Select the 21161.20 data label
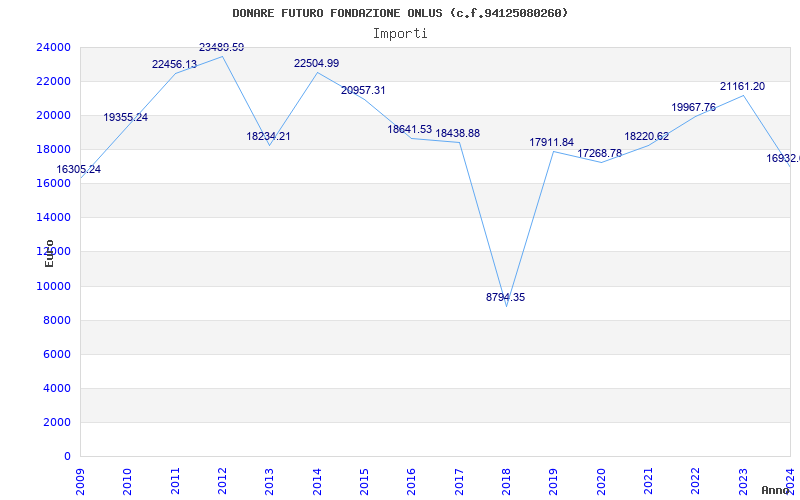Screen dimensions: 800x500 [x=742, y=87]
